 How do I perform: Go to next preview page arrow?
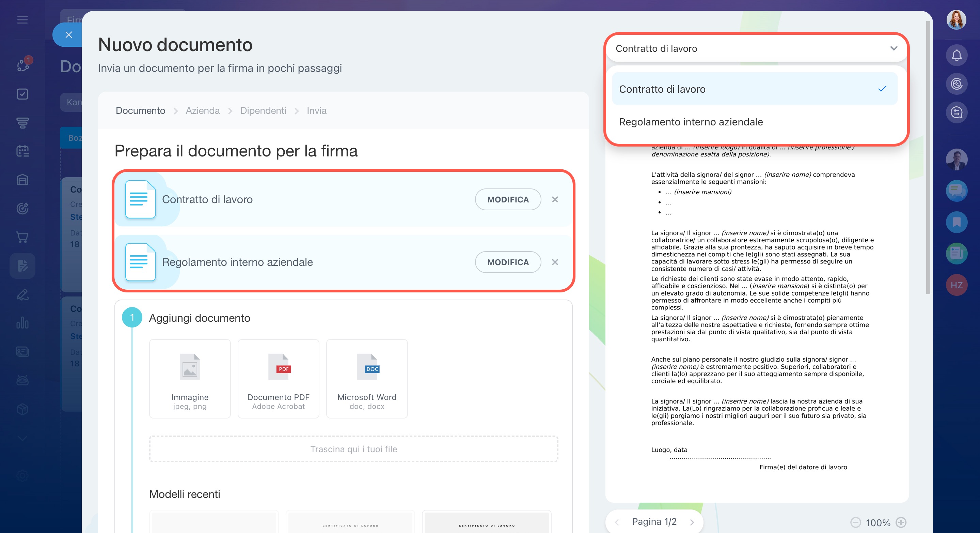[692, 522]
